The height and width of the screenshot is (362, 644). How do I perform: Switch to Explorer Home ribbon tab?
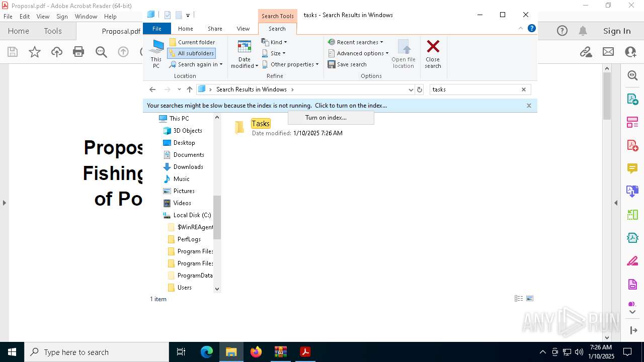pos(186,29)
